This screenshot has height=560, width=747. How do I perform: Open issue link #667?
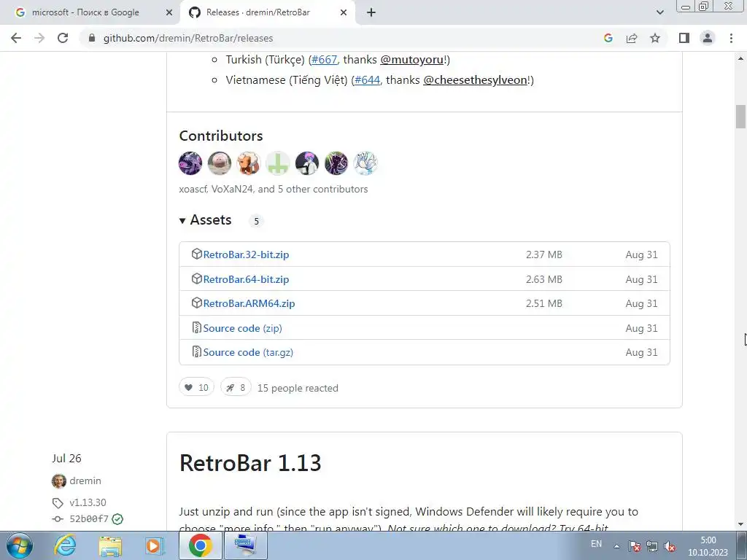coord(324,60)
